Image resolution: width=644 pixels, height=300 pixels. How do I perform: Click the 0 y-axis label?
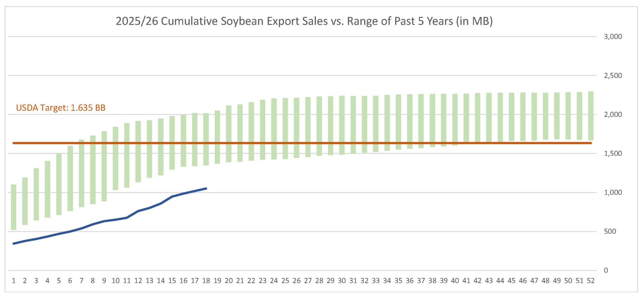[606, 270]
